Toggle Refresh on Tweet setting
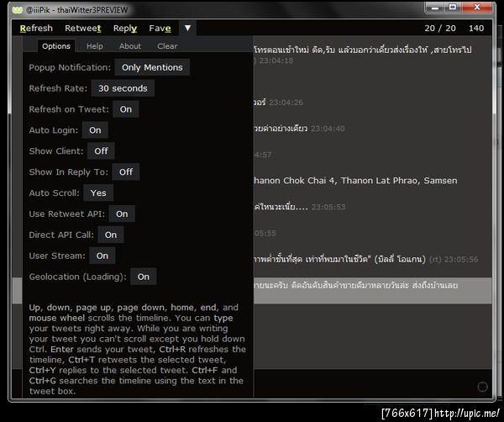This screenshot has height=422, width=504. coord(126,109)
